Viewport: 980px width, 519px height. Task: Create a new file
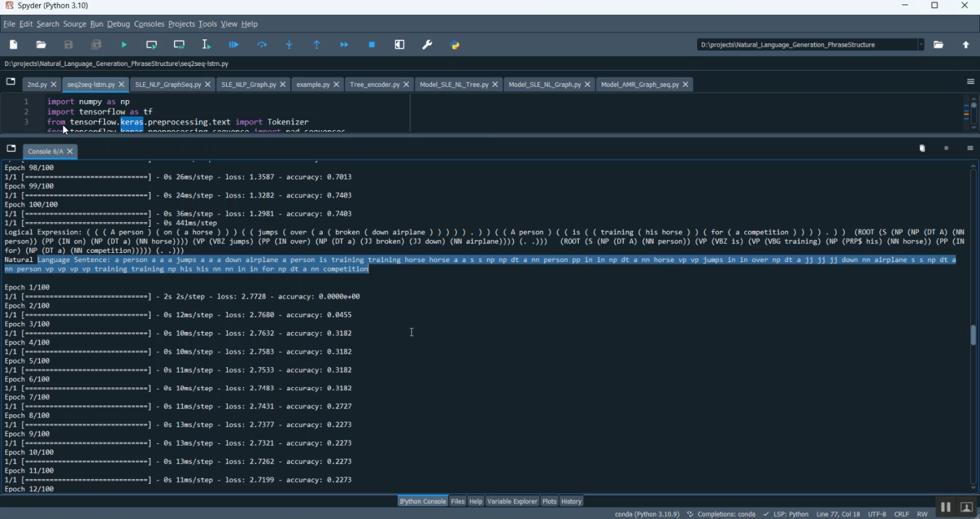click(x=12, y=44)
